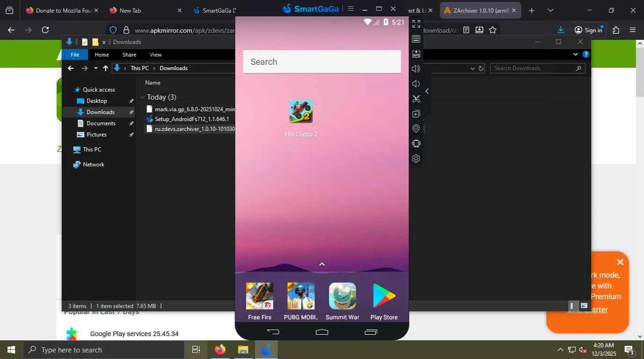Image resolution: width=644 pixels, height=359 pixels.
Task: Open address bar history dropdown in Explorer
Action: coord(472,68)
